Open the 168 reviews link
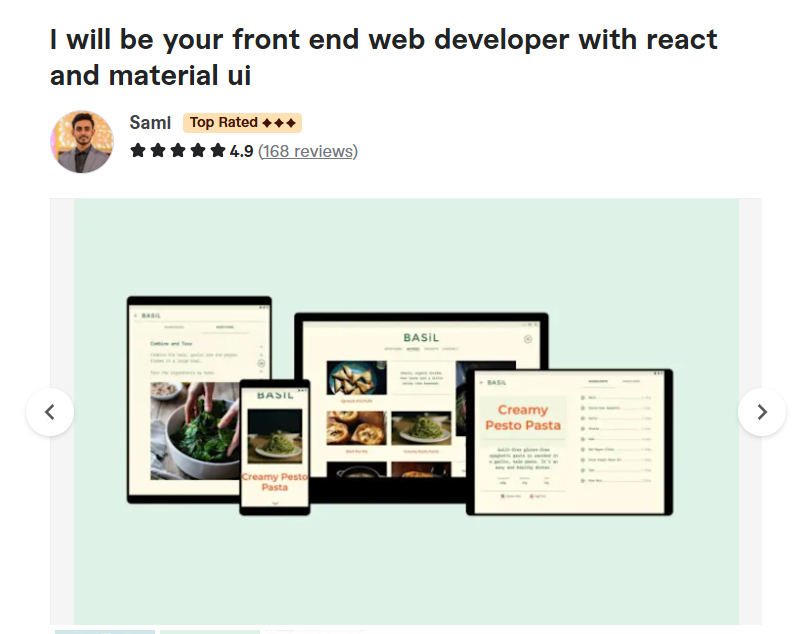The height and width of the screenshot is (634, 804). tap(308, 151)
